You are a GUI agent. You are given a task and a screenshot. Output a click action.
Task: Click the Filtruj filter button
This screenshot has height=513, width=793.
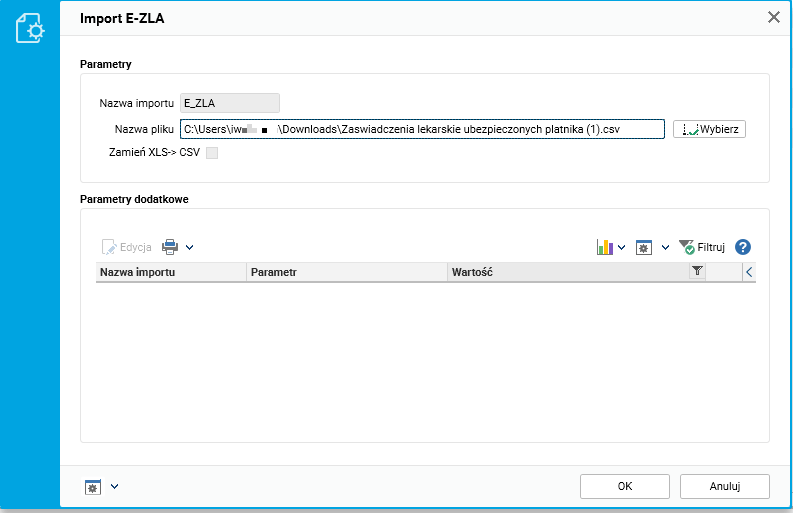click(702, 247)
